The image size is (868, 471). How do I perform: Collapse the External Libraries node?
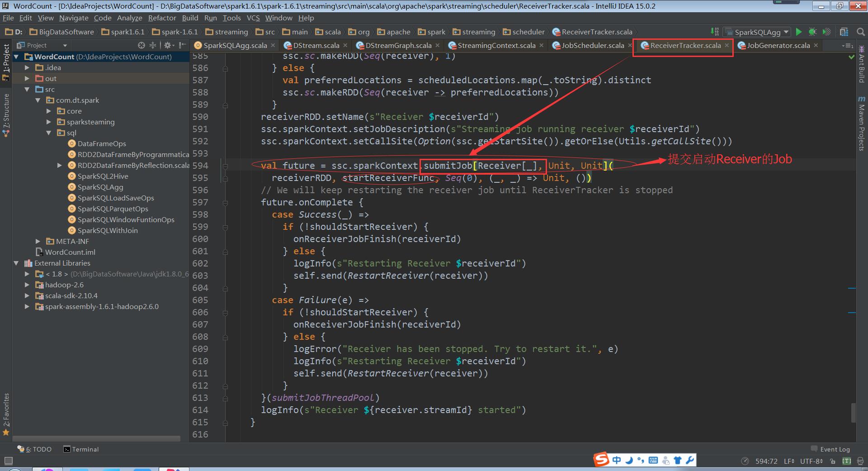coord(17,263)
